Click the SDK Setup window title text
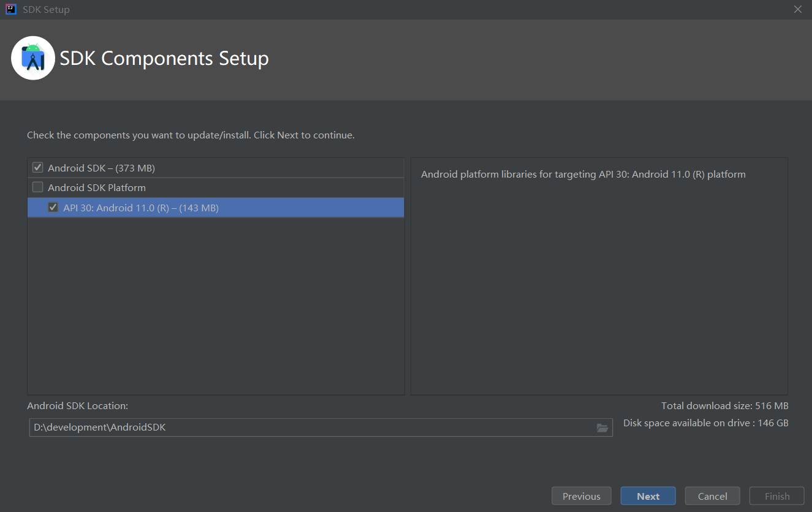812x512 pixels. coord(46,10)
